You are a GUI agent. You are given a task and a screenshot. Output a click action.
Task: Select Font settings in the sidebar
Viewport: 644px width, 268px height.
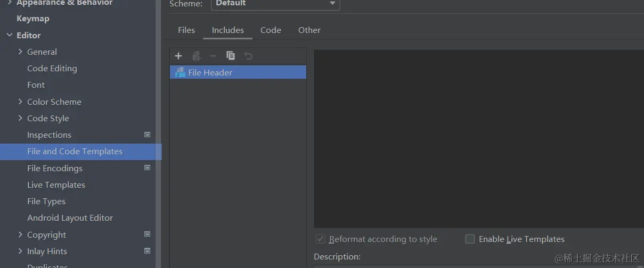(36, 85)
